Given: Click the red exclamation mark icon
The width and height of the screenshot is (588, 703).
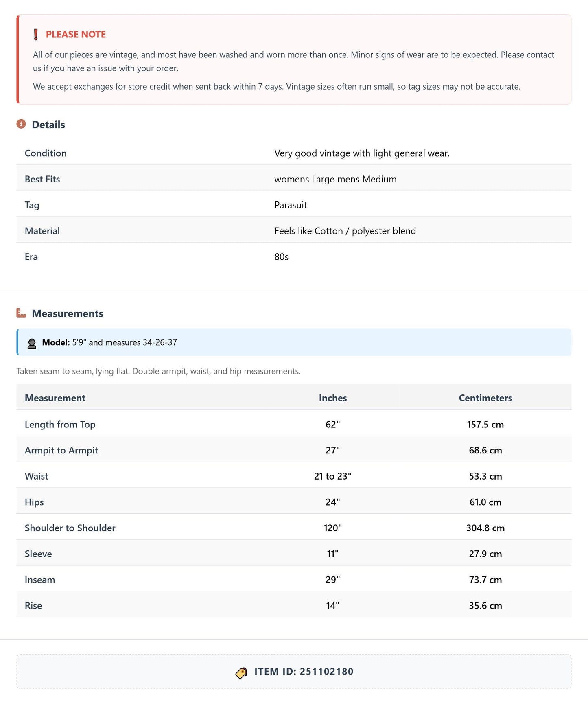Looking at the screenshot, I should tap(36, 35).
